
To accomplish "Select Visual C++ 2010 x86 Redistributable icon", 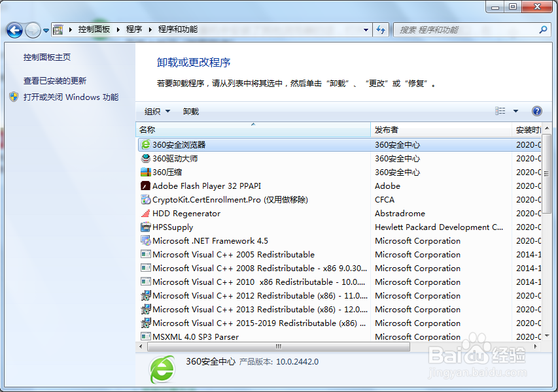I will (x=145, y=282).
